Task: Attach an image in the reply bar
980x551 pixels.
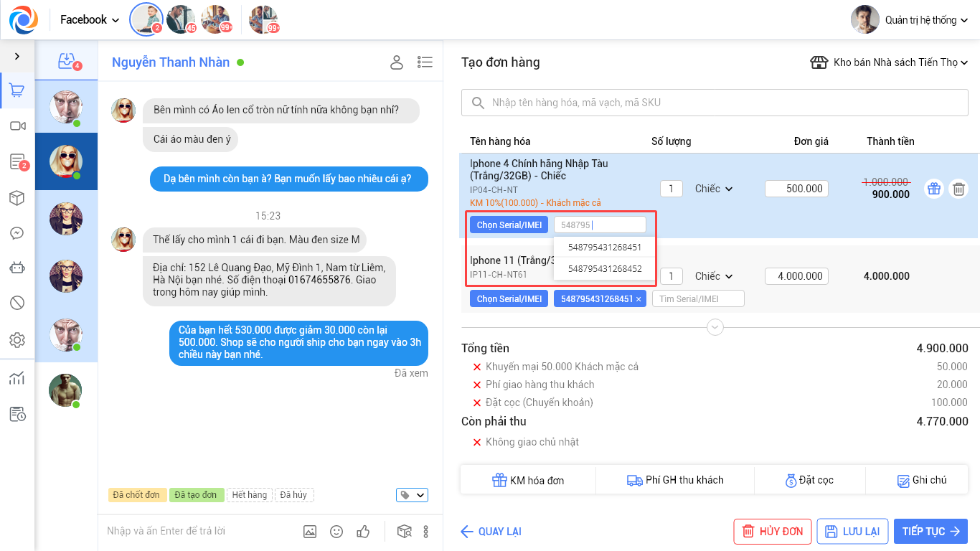Action: (x=310, y=532)
